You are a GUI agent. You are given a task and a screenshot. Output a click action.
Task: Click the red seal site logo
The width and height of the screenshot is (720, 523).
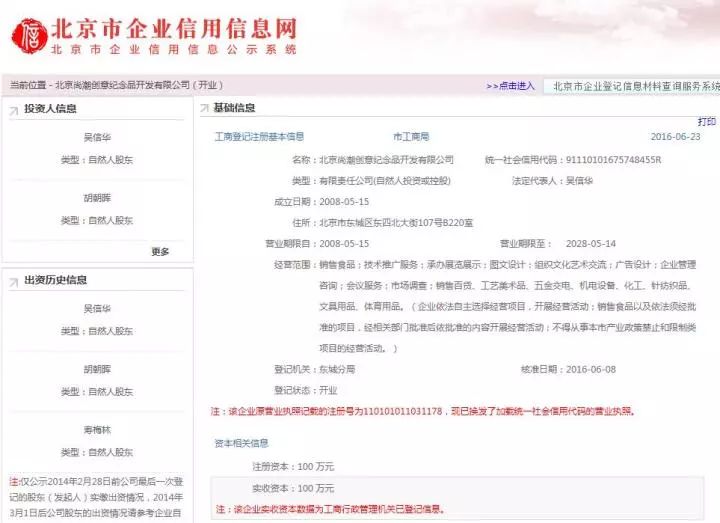[x=29, y=36]
